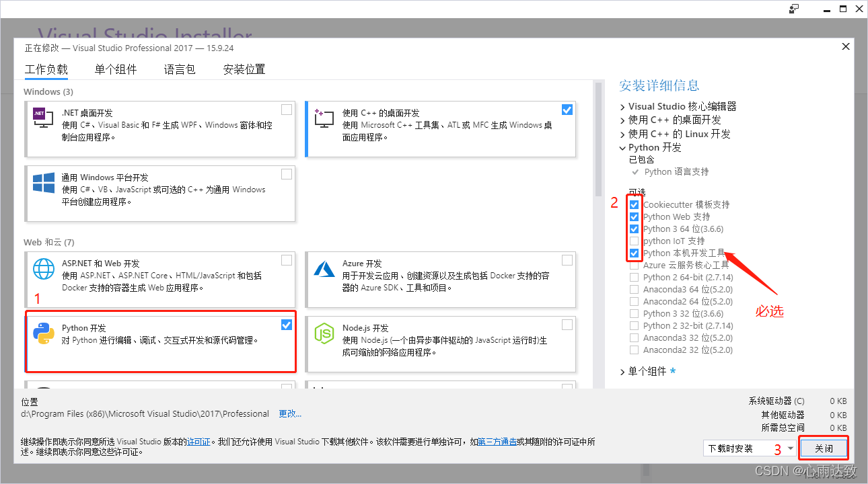Select the Python 开发 workload card
The image size is (868, 484).
point(160,342)
